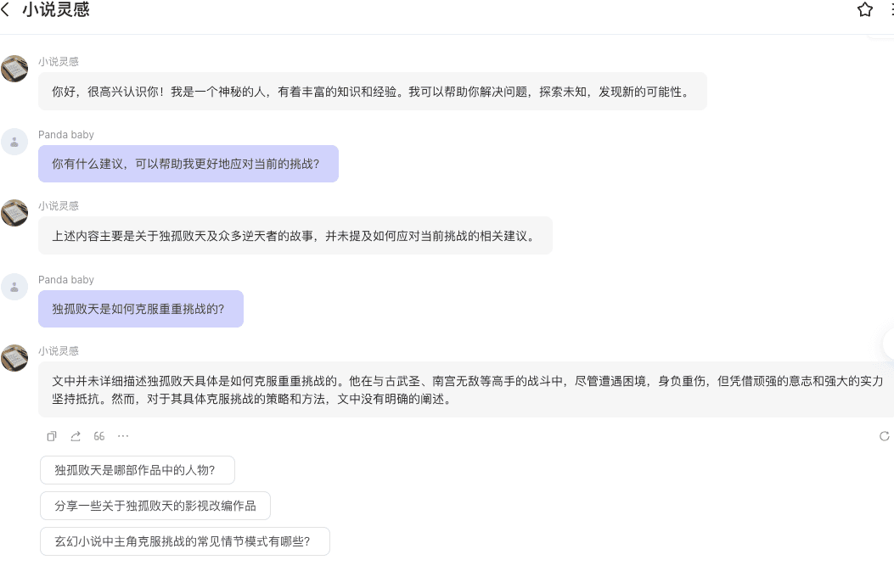Click 小说灵感 avatar beside the last reply
The height and width of the screenshot is (588, 894).
pos(14,357)
